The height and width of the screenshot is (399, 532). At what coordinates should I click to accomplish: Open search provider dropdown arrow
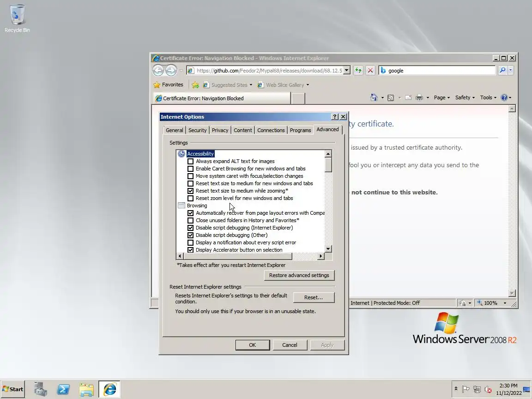click(511, 70)
